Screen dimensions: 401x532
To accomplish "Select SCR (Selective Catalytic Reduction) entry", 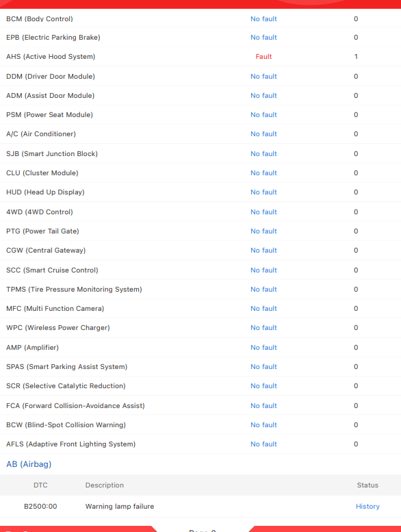I will (66, 385).
